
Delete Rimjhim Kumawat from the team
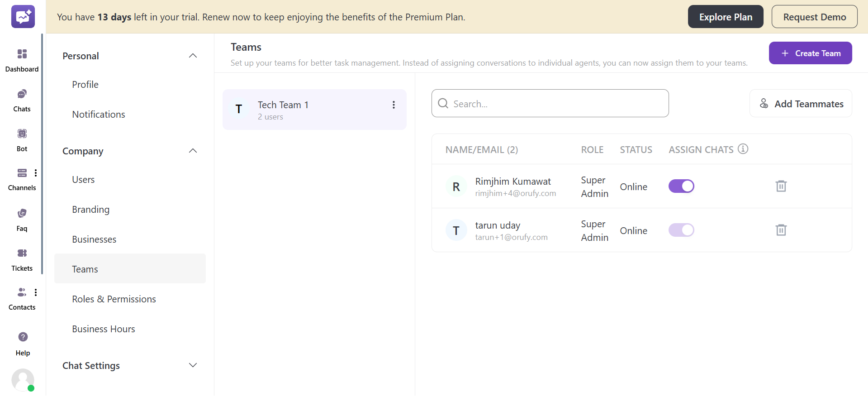[781, 186]
